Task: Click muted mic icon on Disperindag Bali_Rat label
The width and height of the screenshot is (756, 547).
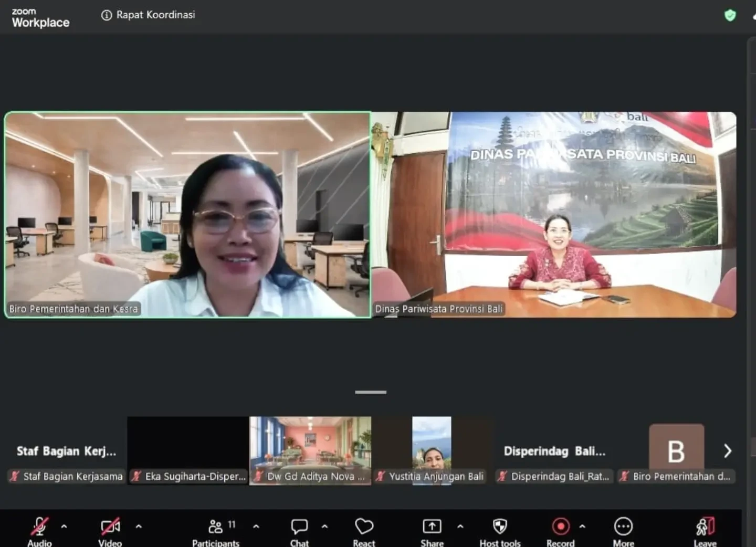Action: [x=502, y=476]
